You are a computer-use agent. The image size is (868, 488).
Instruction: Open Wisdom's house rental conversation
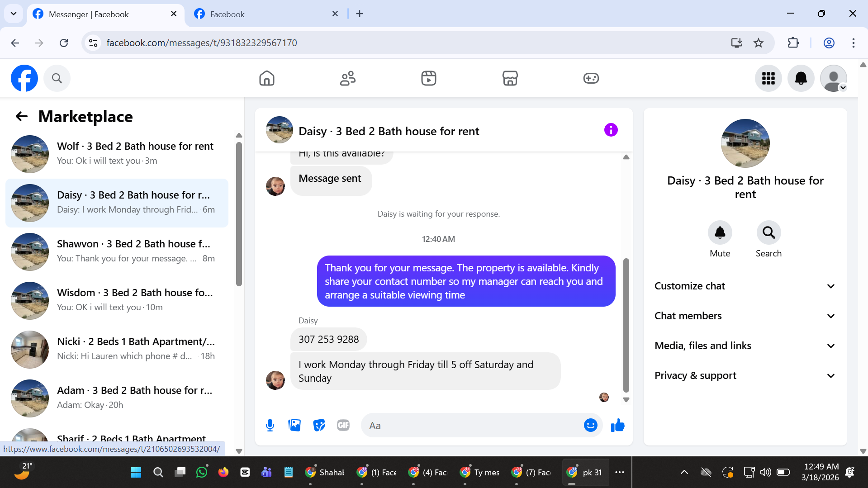tap(117, 300)
